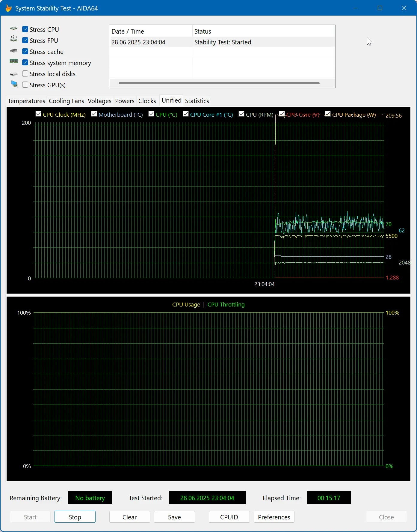Screen dimensions: 417x532
Task: Click the Test Started timestamp field
Action: tap(207, 498)
